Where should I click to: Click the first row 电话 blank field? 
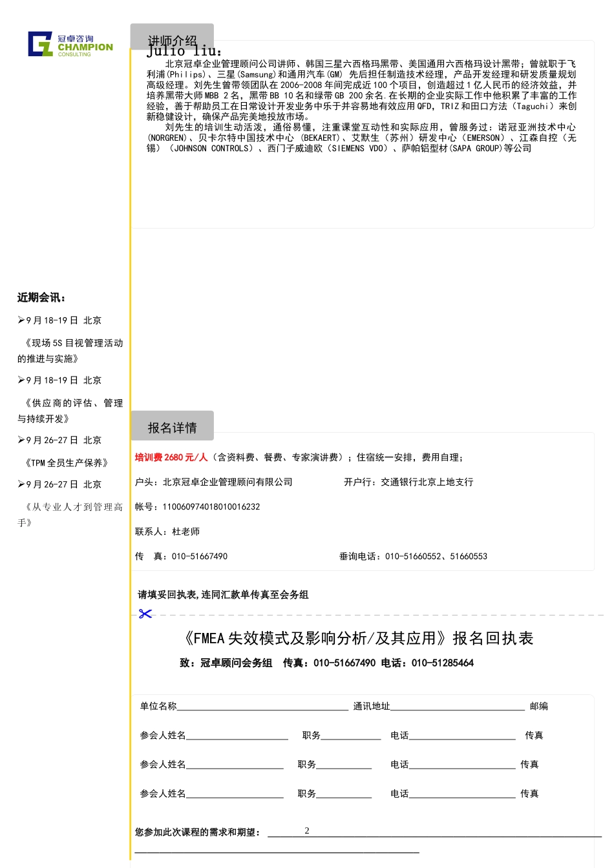click(x=462, y=735)
